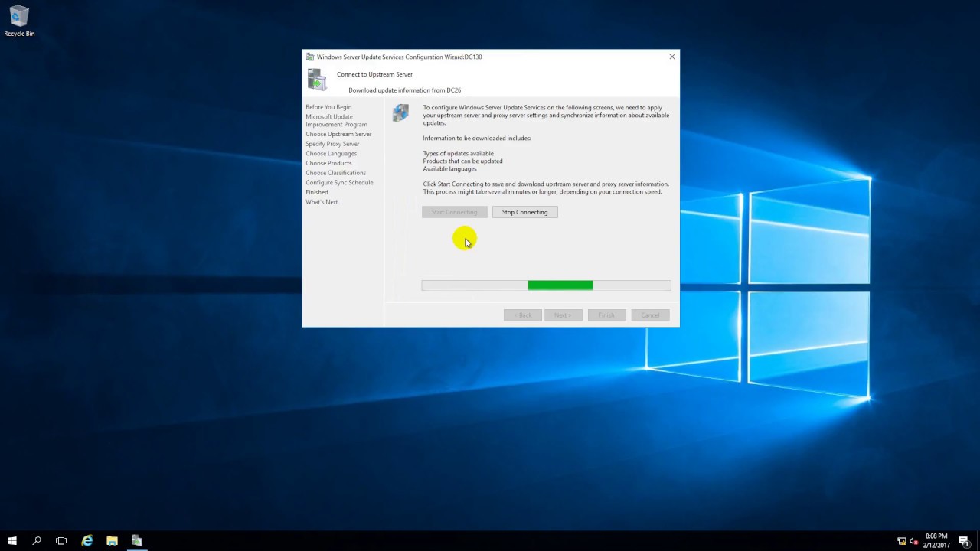Click the grayed-out Back button

523,315
